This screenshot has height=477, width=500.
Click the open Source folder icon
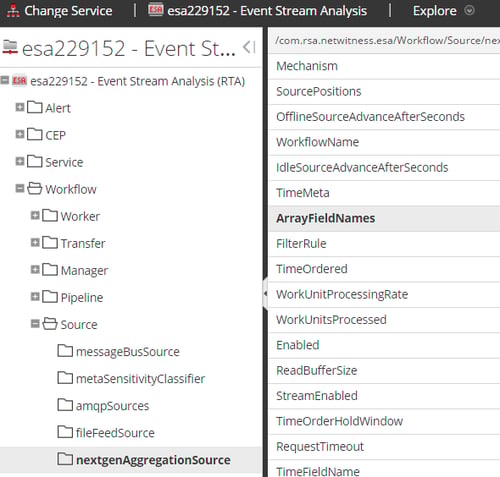click(50, 323)
